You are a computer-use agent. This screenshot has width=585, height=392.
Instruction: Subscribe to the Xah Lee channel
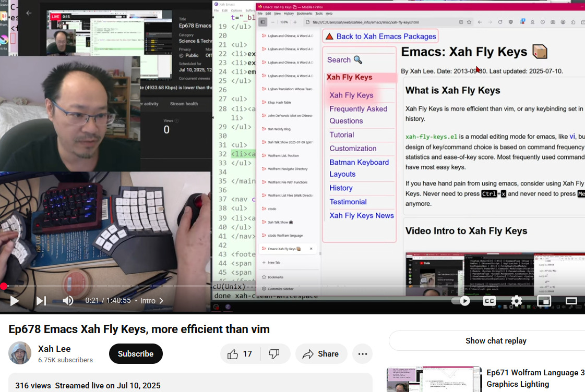pos(136,353)
